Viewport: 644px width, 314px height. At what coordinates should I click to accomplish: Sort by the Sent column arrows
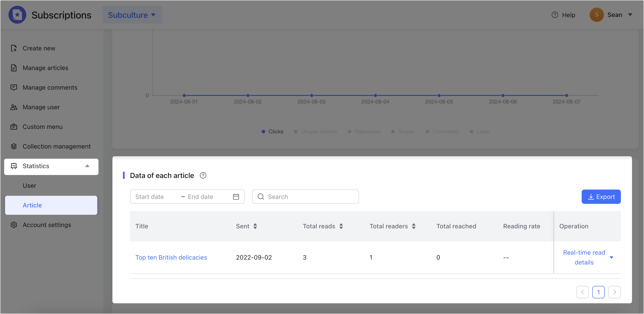pyautogui.click(x=255, y=226)
